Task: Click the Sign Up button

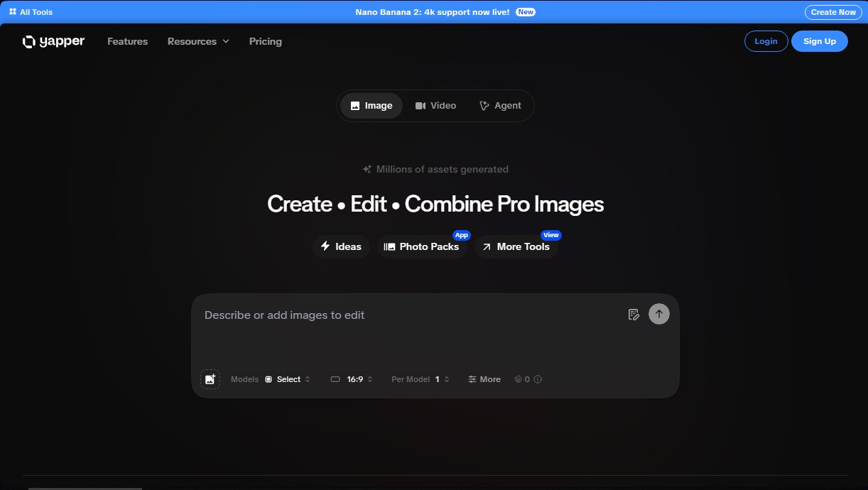Action: pyautogui.click(x=820, y=41)
